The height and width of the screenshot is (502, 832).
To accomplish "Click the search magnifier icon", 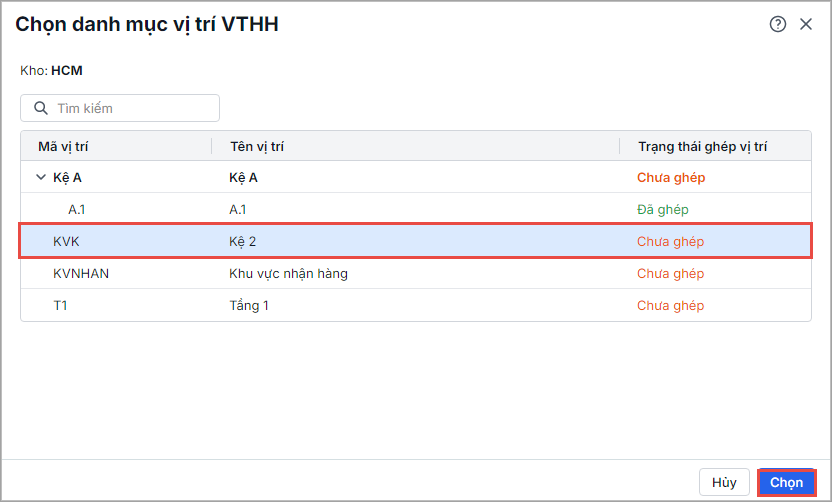I will pyautogui.click(x=41, y=108).
